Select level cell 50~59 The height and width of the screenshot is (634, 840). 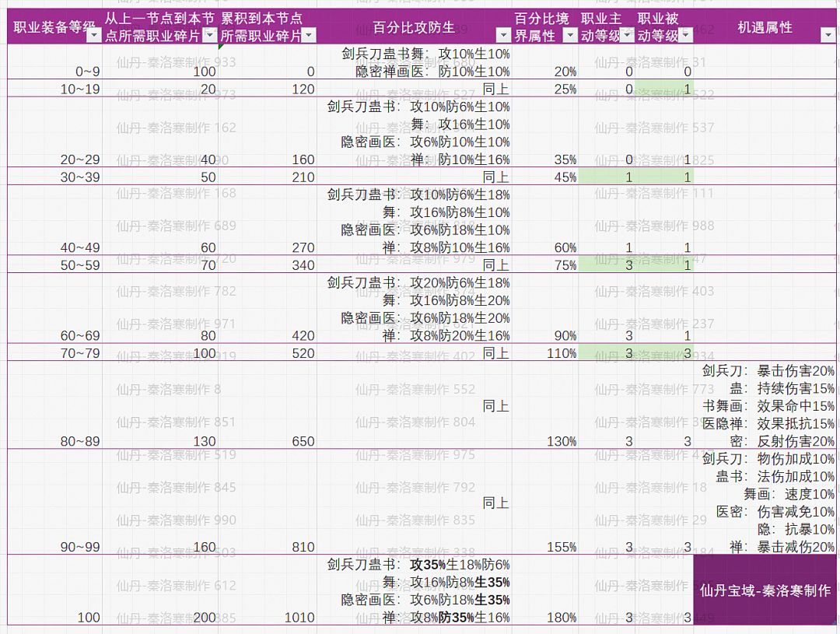[x=54, y=264]
